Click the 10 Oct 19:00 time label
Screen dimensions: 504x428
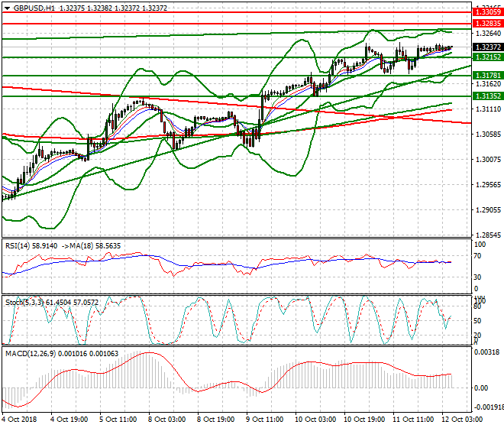[x=364, y=420]
